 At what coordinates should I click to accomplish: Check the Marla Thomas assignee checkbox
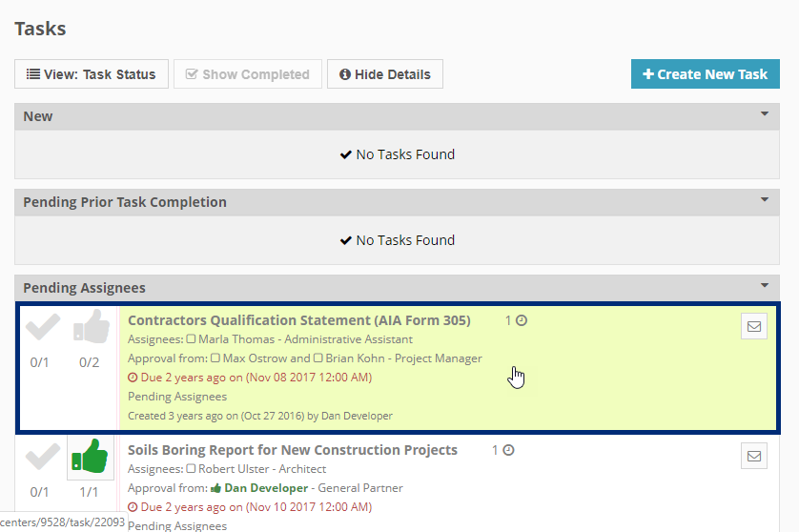pyautogui.click(x=191, y=338)
